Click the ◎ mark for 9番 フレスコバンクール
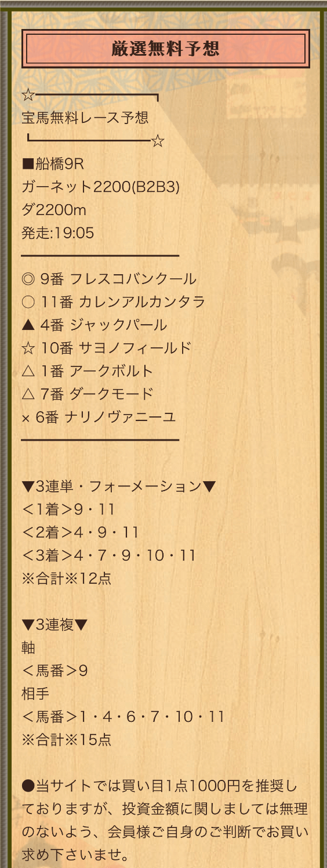This screenshot has width=327, height=868. pos(28,279)
